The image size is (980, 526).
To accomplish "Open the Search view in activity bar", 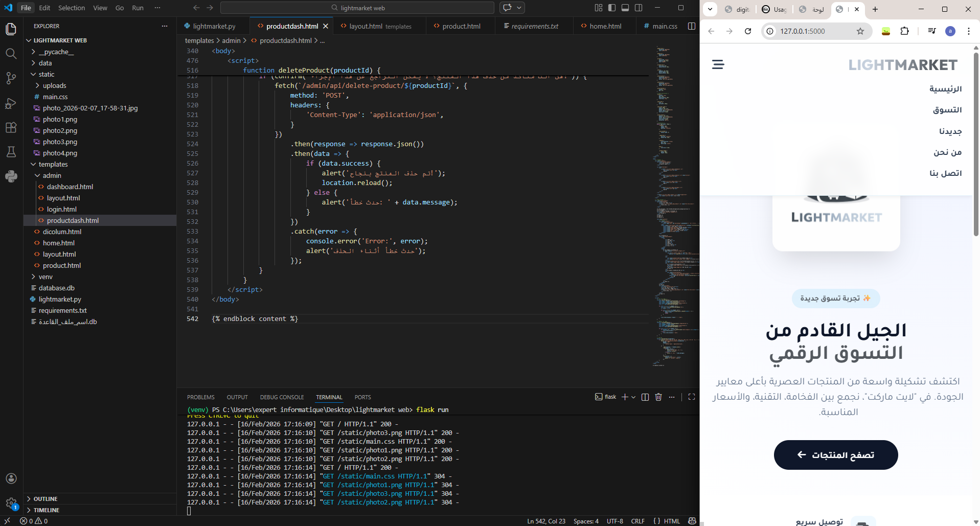I will click(x=11, y=54).
